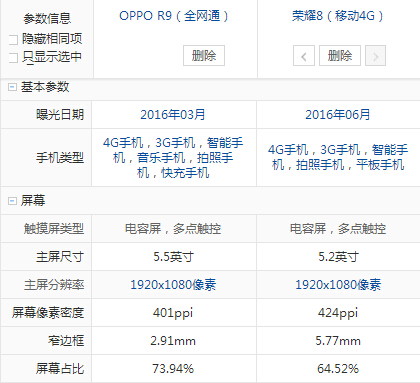The height and width of the screenshot is (383, 420).
Task: Click OPPO R9's 1920x1080像素 resolution link
Action: tap(173, 285)
